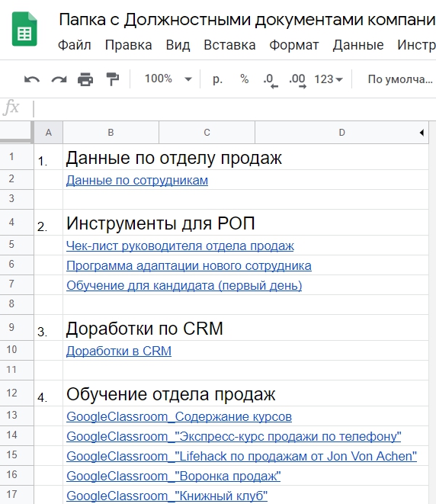This screenshot has height=504, width=436.
Task: Open the 100% zoom dropdown
Action: click(168, 79)
